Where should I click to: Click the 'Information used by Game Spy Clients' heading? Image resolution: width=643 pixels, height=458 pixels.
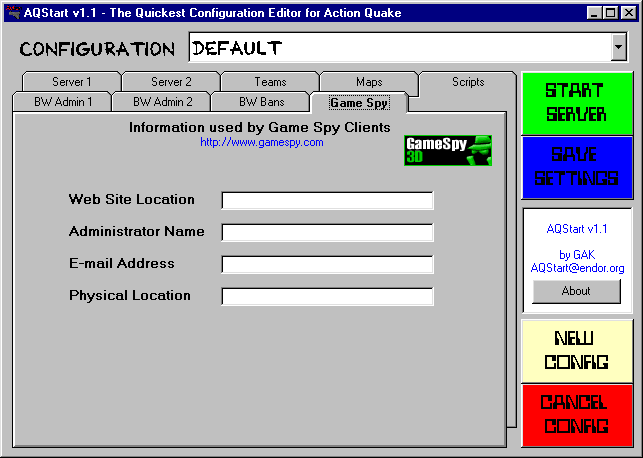(x=260, y=128)
